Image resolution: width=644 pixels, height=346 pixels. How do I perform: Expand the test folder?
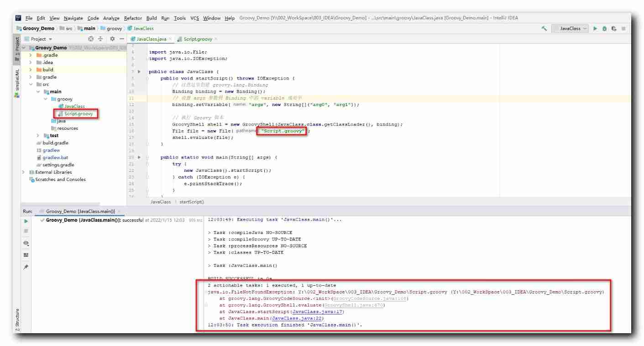(38, 135)
